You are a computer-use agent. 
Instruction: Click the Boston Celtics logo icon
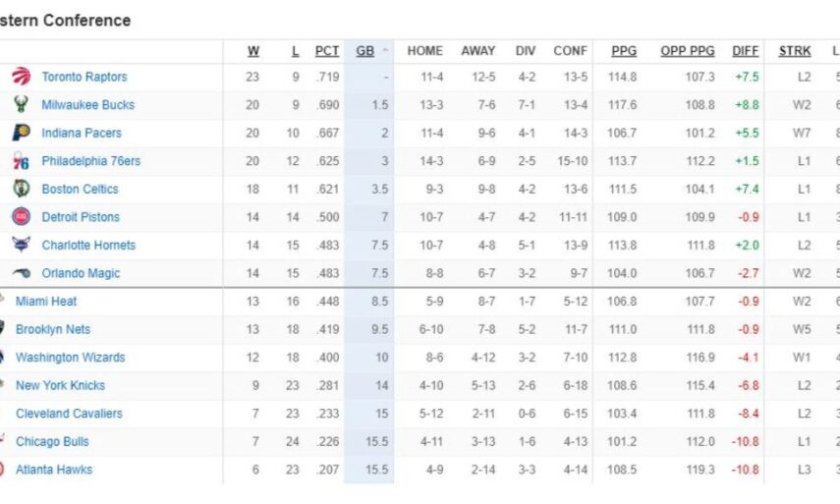[x=21, y=189]
